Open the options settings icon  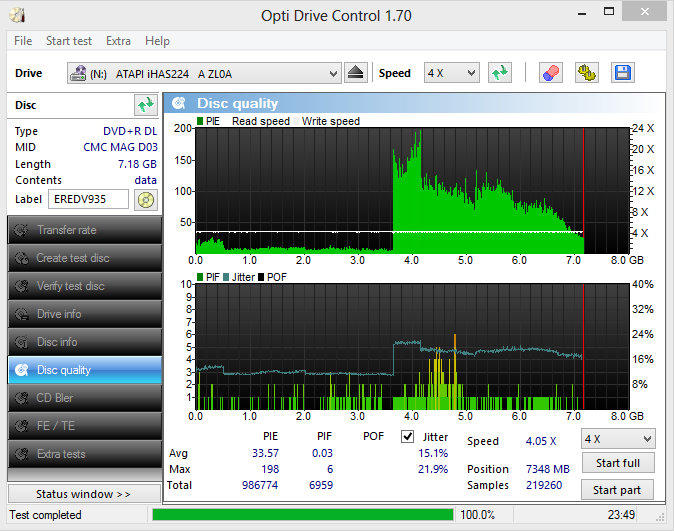point(587,73)
